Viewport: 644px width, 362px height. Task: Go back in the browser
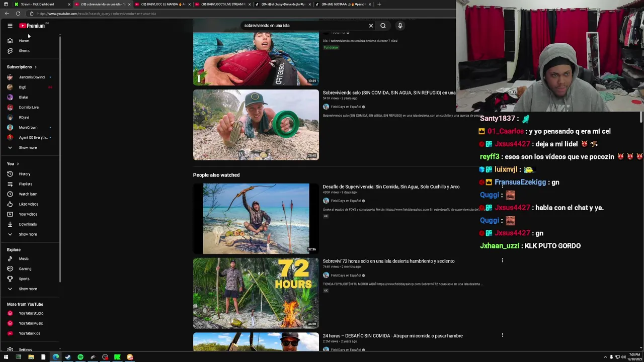pos(7,14)
